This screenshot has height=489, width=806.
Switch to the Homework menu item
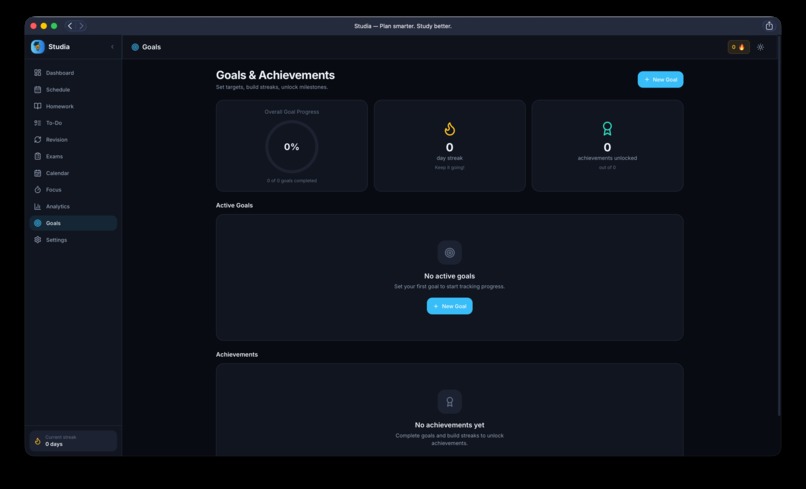[74, 106]
